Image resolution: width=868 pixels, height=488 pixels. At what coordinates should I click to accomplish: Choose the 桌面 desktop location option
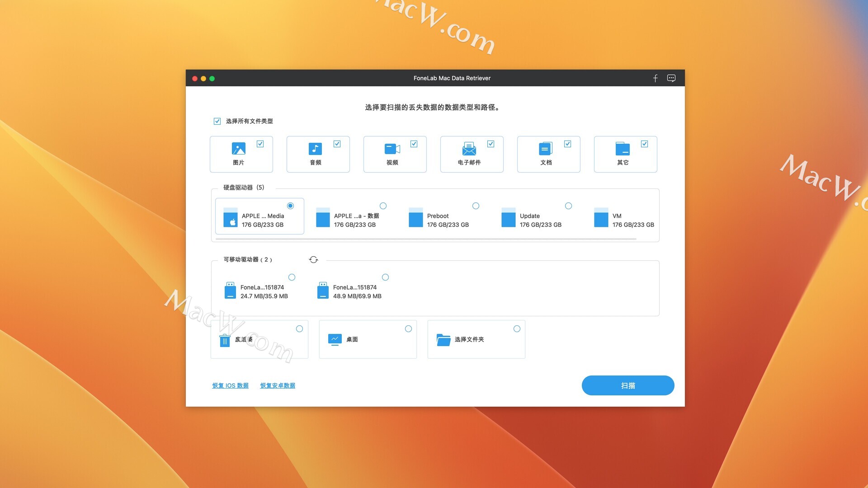(x=408, y=329)
